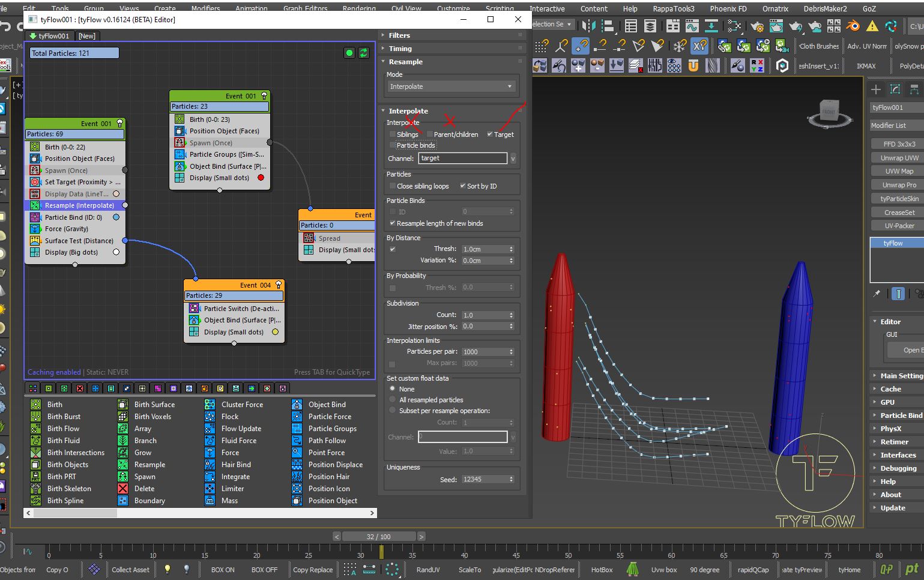
Task: Click the Birth Surface operator icon
Action: click(x=122, y=405)
